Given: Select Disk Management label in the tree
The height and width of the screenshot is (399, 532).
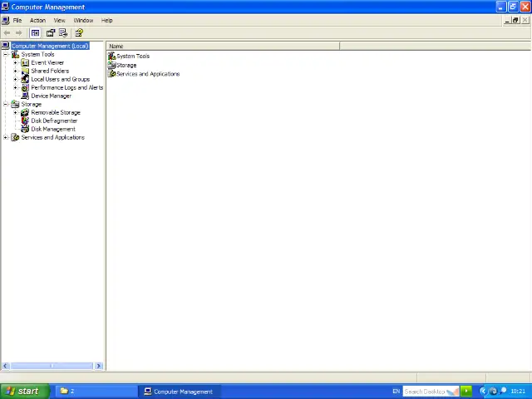Looking at the screenshot, I should (53, 129).
